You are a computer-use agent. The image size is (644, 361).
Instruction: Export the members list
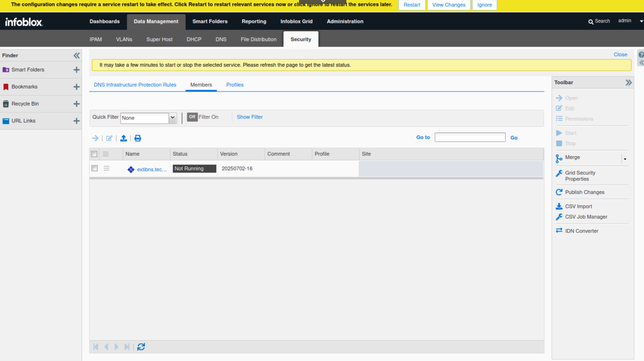click(x=123, y=138)
